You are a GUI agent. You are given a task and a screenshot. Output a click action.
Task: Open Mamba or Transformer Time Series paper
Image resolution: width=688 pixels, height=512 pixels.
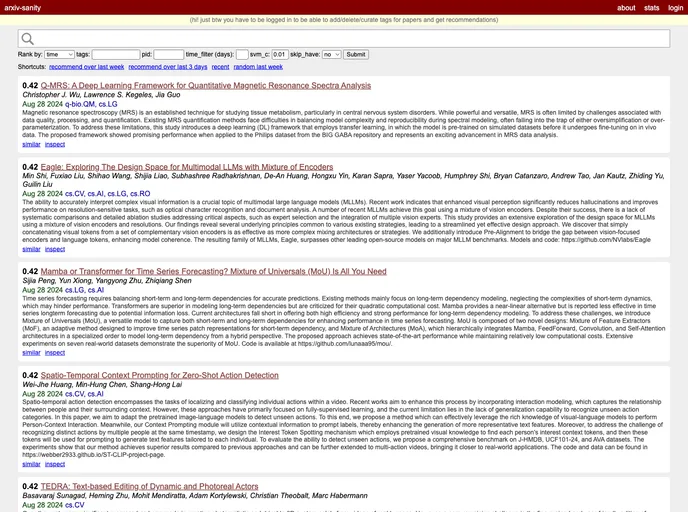click(x=213, y=271)
